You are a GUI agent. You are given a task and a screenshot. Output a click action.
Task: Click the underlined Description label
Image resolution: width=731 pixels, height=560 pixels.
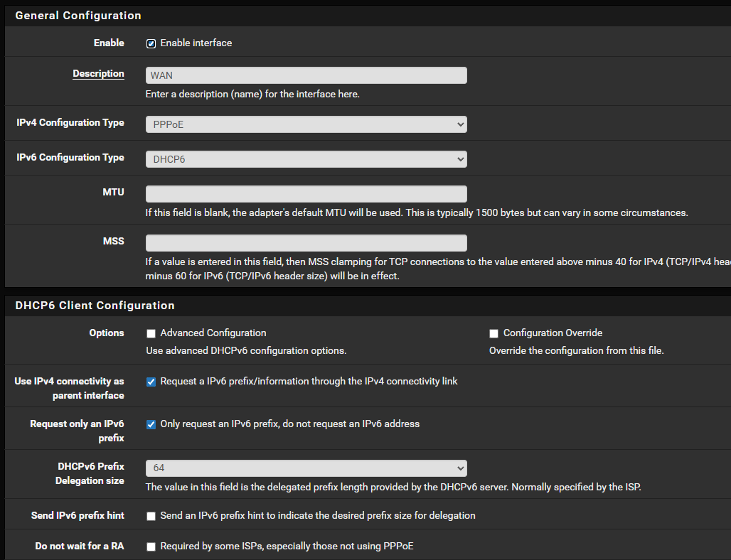click(x=98, y=74)
